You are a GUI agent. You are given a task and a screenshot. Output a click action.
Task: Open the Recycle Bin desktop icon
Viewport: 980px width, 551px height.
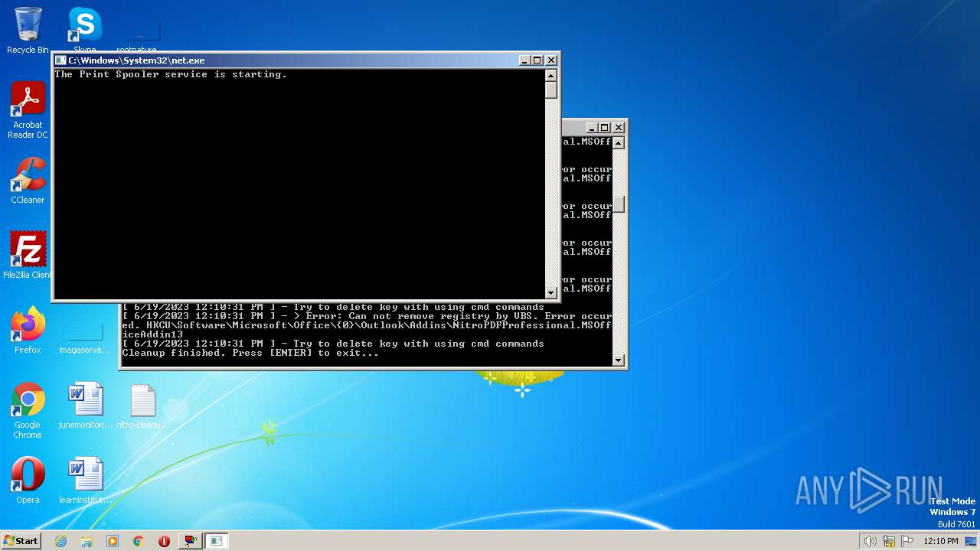(28, 31)
